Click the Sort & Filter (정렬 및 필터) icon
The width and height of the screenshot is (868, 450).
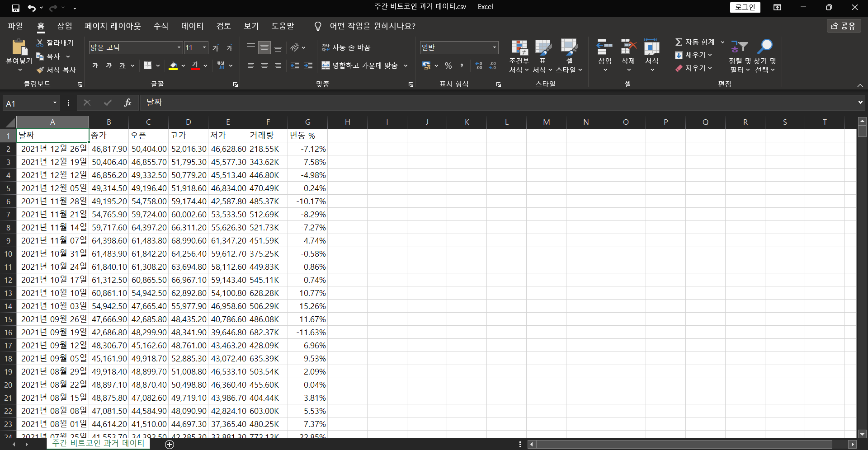click(740, 47)
